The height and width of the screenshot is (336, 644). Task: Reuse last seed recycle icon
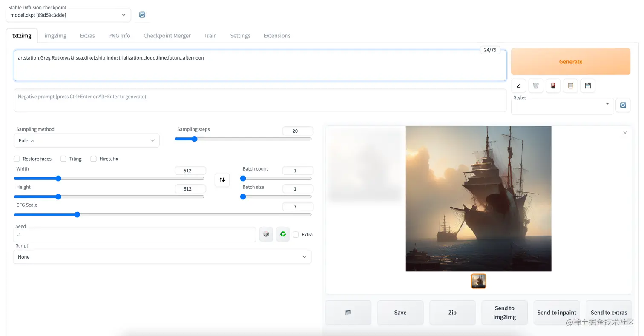point(283,234)
